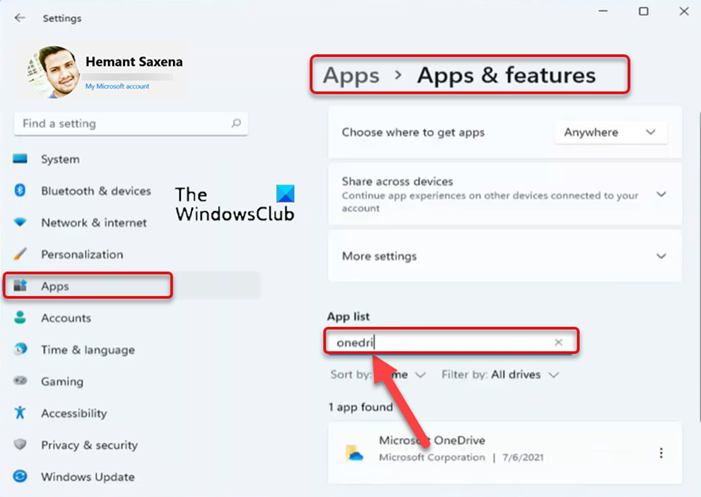Screen dimensions: 701x497
Task: Open Filter by All drives dropdown
Action: tap(500, 375)
